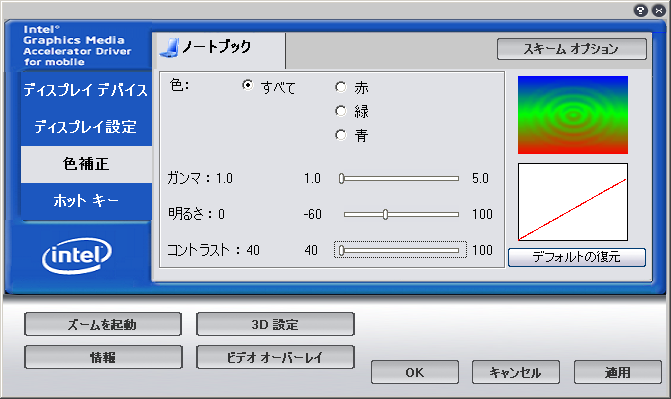Open the ディスプレイ設定 tab
Screen dimensions: 671x399
click(86, 127)
